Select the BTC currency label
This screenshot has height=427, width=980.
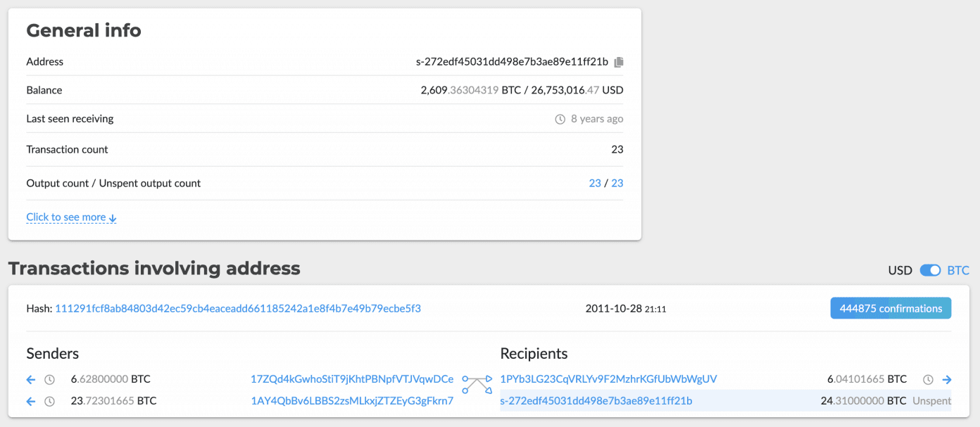958,271
